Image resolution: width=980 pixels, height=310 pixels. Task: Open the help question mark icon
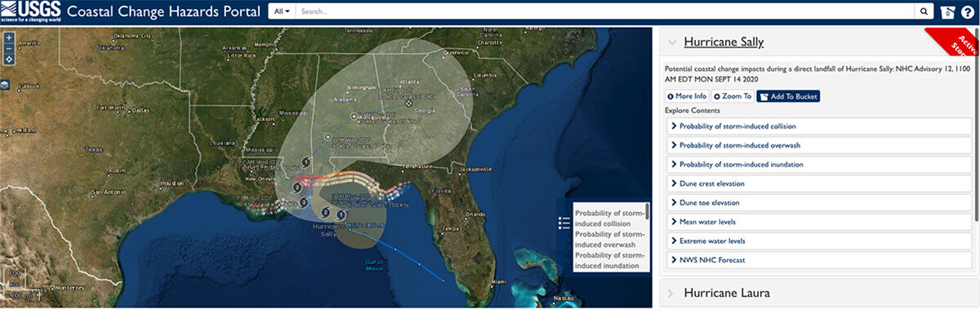[x=968, y=12]
